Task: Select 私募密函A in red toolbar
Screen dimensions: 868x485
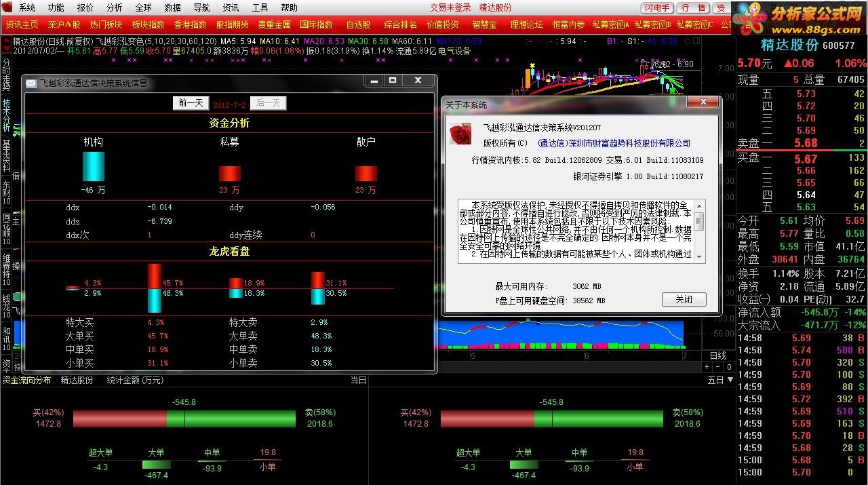Action: tap(611, 24)
